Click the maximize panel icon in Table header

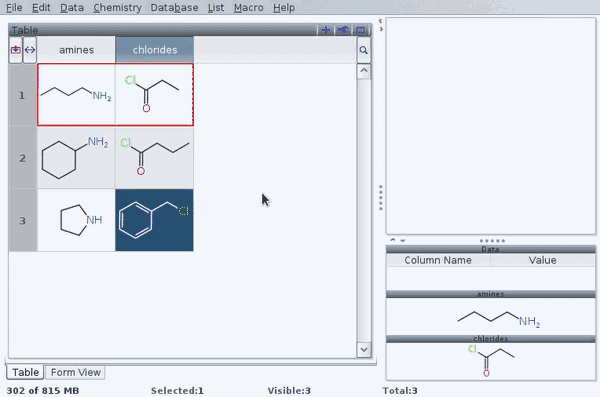coord(360,30)
